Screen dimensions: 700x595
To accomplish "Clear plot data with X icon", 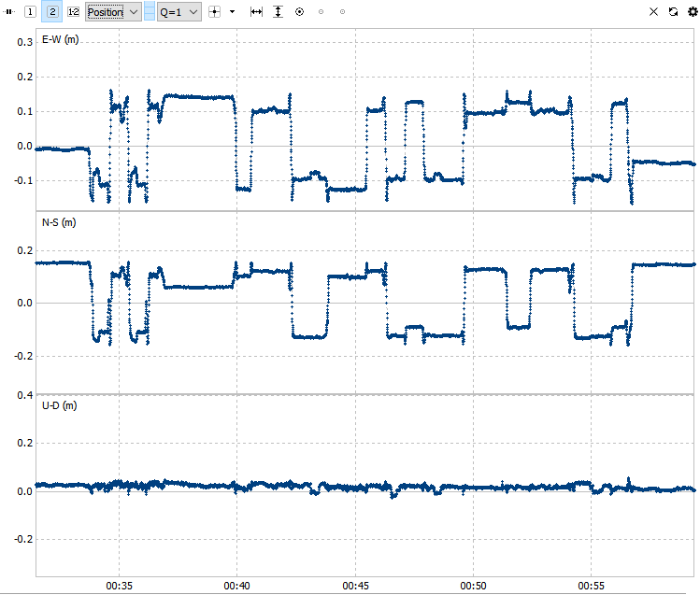I will pyautogui.click(x=653, y=12).
